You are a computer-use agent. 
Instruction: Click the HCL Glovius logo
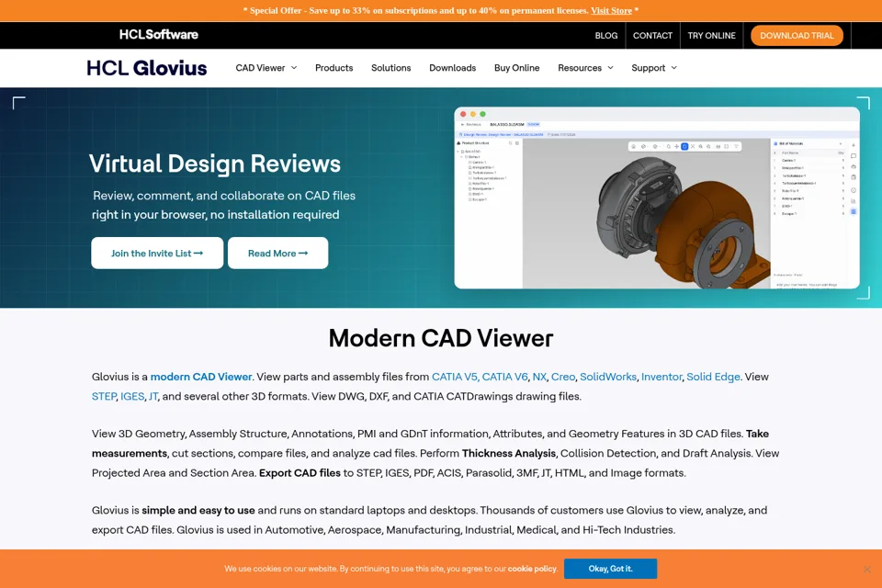pos(147,68)
